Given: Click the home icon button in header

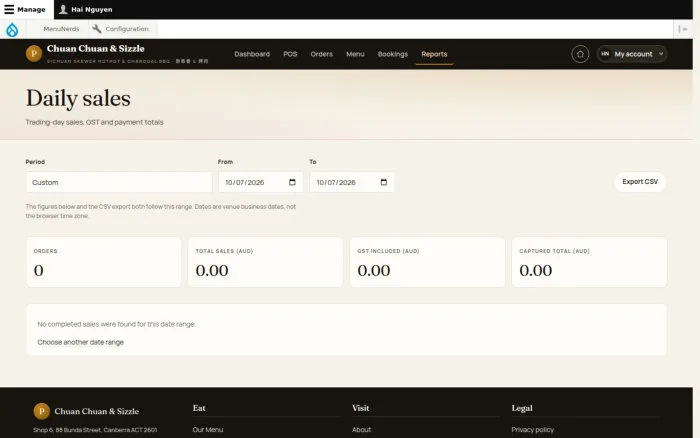Looking at the screenshot, I should 580,54.
